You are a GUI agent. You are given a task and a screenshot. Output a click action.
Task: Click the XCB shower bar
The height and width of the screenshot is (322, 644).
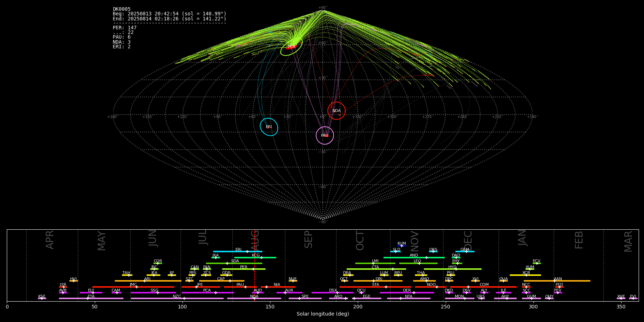pyautogui.click(x=526, y=275)
